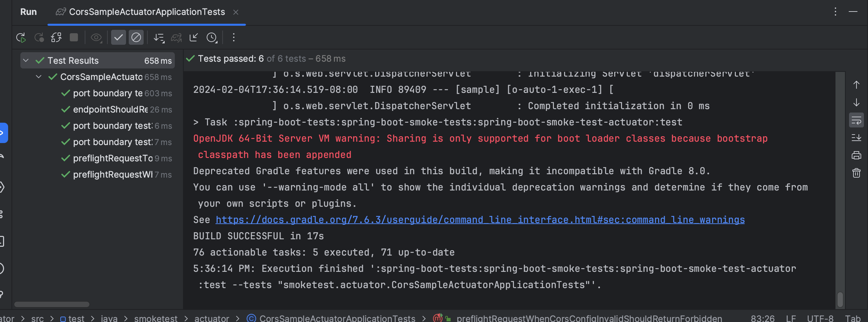Image resolution: width=868 pixels, height=322 pixels.
Task: Click the Rerun tests icon
Action: pos(21,38)
